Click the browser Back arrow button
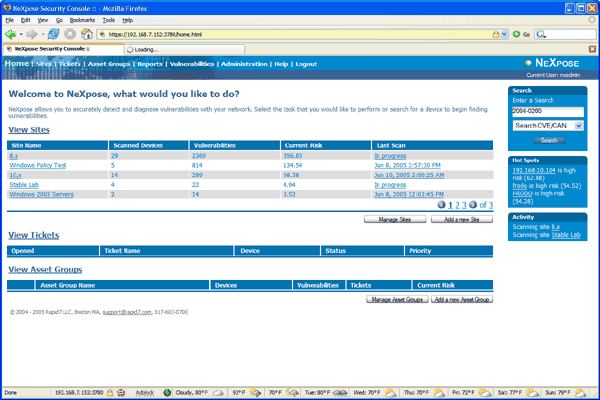 (11, 33)
